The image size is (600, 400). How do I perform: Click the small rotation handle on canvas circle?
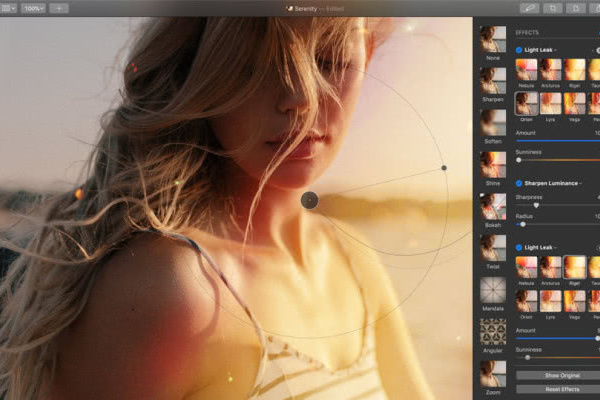[x=444, y=168]
